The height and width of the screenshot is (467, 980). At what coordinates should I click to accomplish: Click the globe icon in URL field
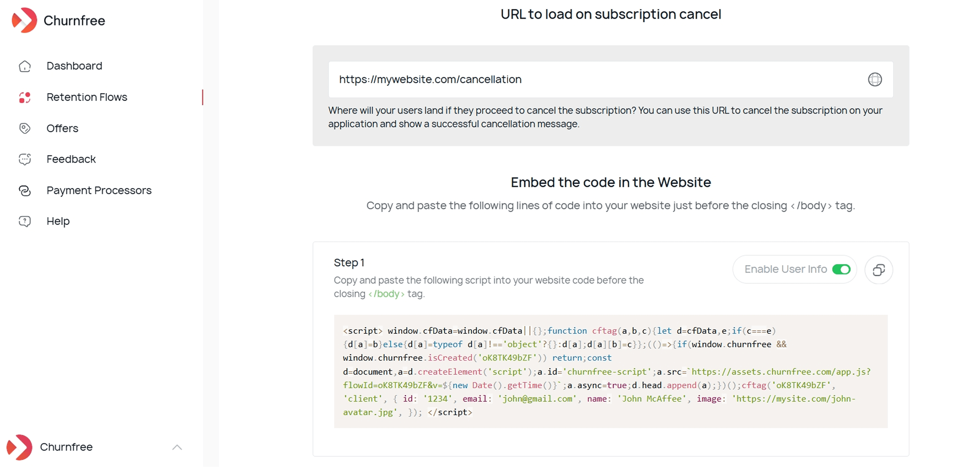click(x=875, y=79)
